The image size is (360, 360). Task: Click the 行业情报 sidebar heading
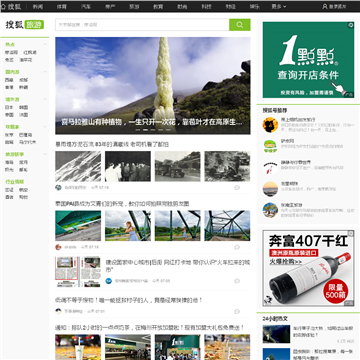click(14, 182)
